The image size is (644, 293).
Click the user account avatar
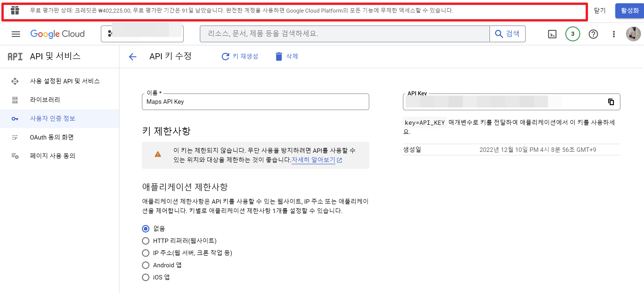tap(633, 34)
